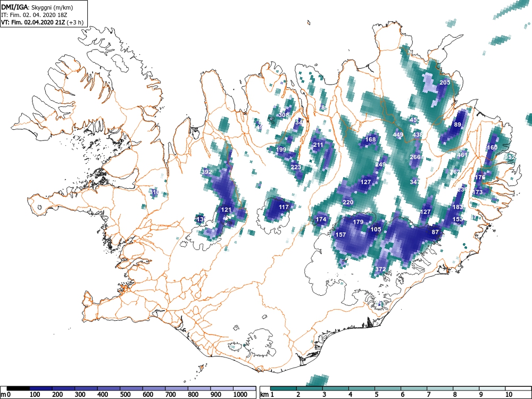The width and height of the screenshot is (532, 399).
Task: Click the 157 visibility value
Action: coord(340,235)
